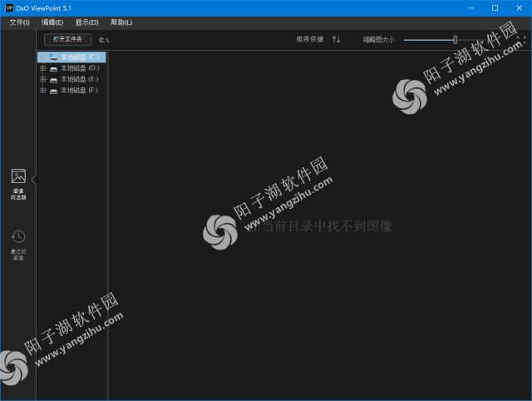Click the 打开文件夹 open folder button
The height and width of the screenshot is (401, 532).
pos(68,39)
